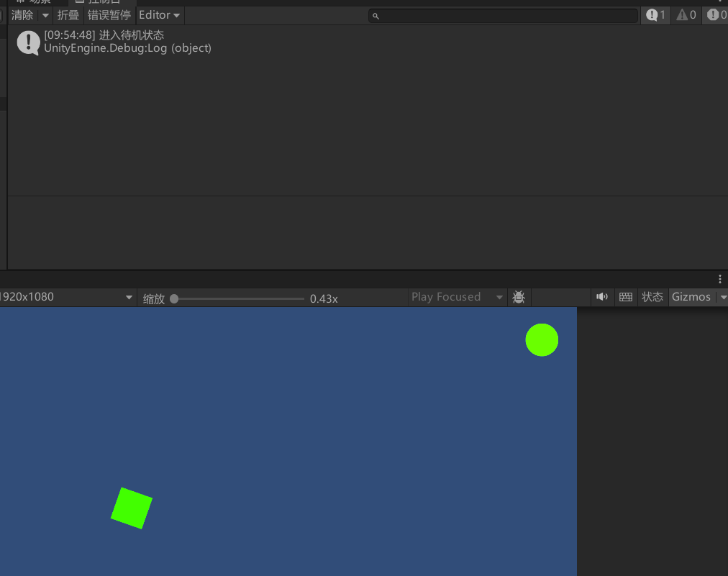Click the log entry info icon
728x576 pixels.
[x=28, y=42]
